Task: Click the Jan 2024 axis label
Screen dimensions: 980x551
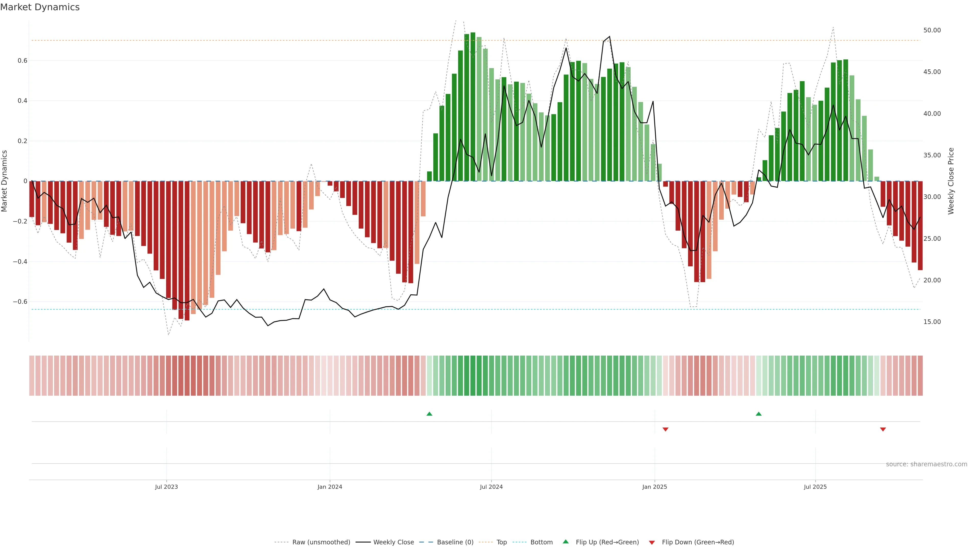Action: 329,487
